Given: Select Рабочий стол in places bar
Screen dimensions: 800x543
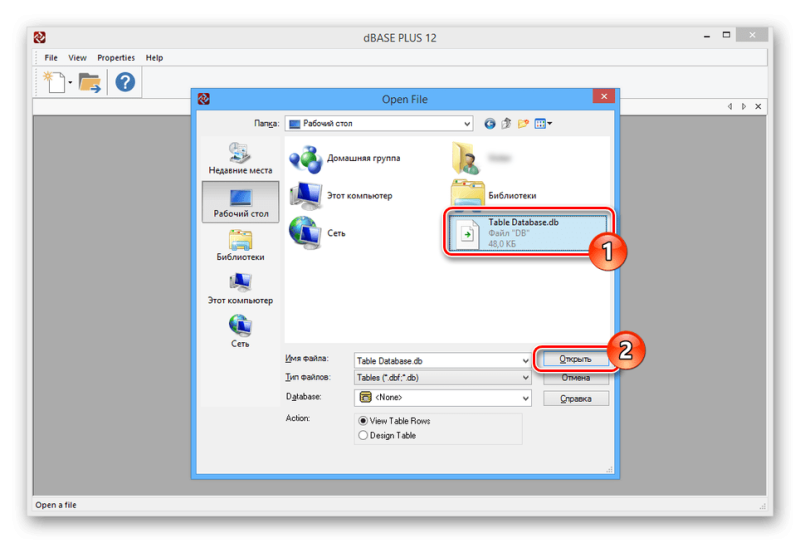Looking at the screenshot, I should pos(240,202).
